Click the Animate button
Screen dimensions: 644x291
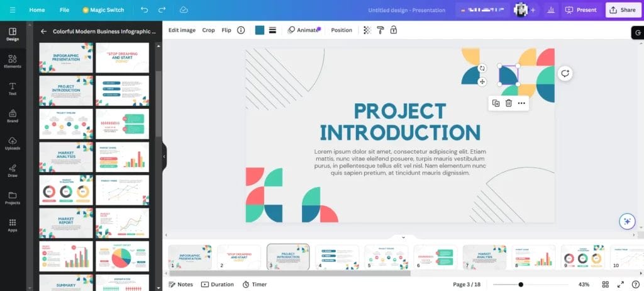304,30
